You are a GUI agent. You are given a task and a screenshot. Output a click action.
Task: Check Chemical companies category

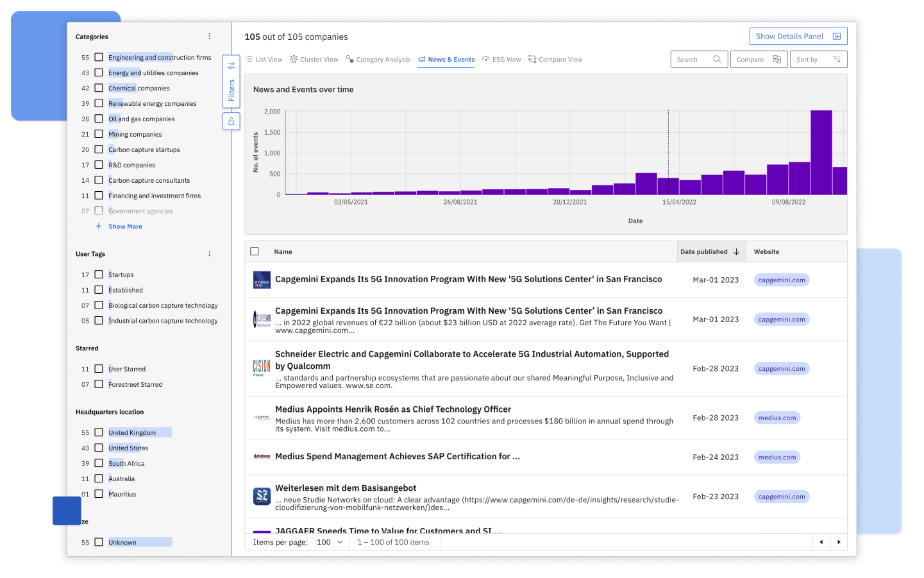click(99, 88)
